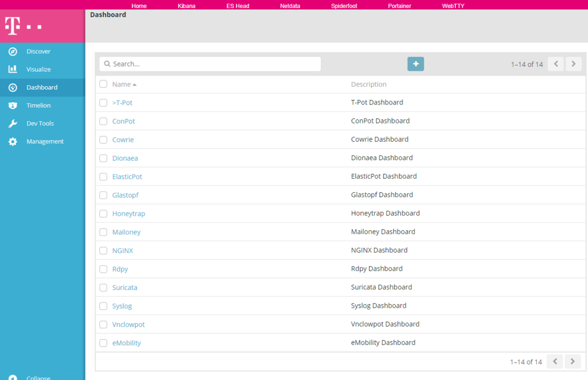Click the Dev Tools wrench icon
The image size is (588, 380).
[13, 123]
